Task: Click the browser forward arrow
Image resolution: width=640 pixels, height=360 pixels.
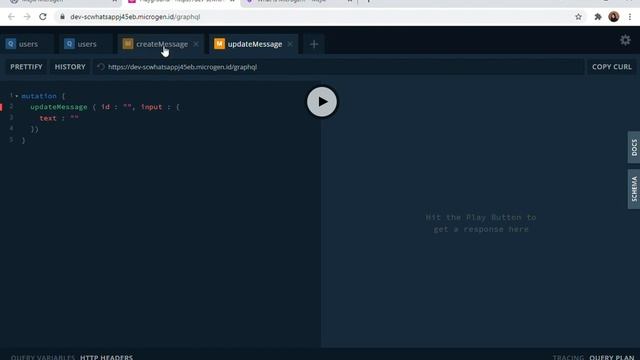Action: (x=27, y=17)
